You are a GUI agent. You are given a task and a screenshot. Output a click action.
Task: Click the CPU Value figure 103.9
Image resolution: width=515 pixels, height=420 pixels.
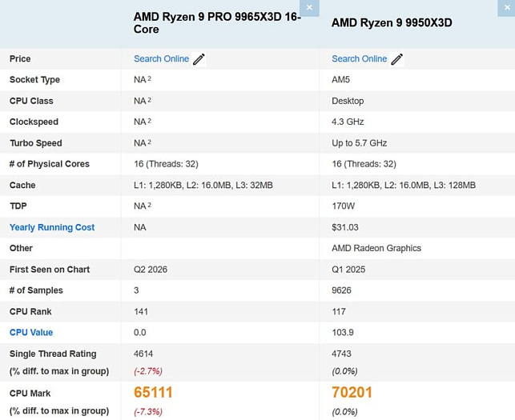(343, 332)
